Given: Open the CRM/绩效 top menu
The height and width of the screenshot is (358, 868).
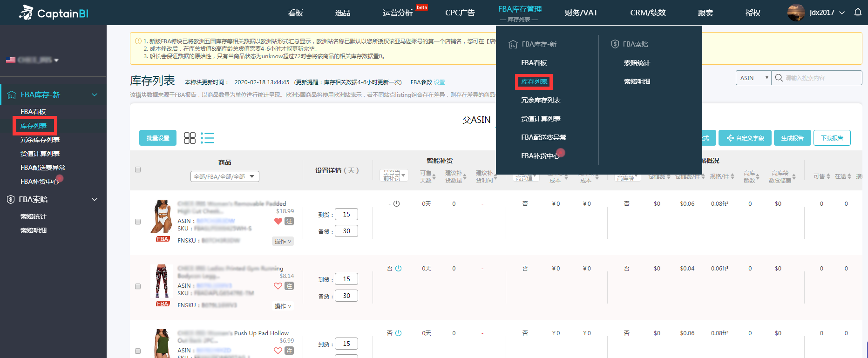Looking at the screenshot, I should [648, 13].
